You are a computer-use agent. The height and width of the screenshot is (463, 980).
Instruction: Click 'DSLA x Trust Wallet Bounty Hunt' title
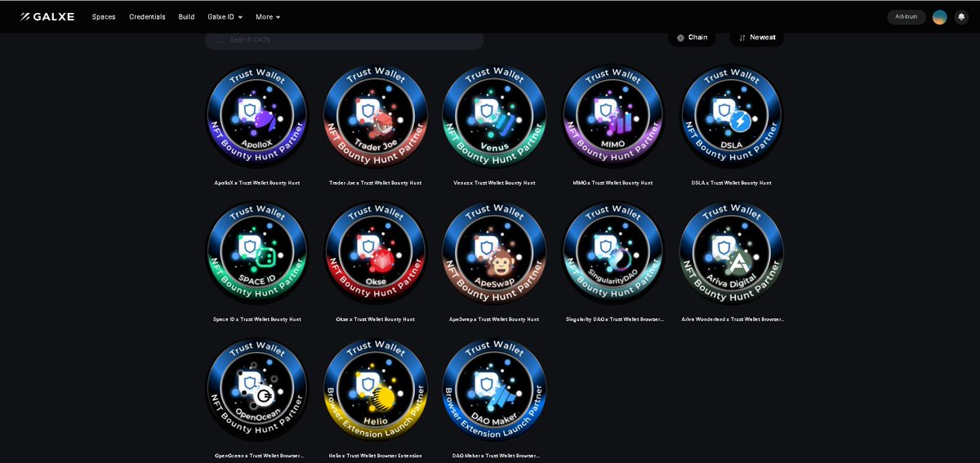pyautogui.click(x=732, y=183)
